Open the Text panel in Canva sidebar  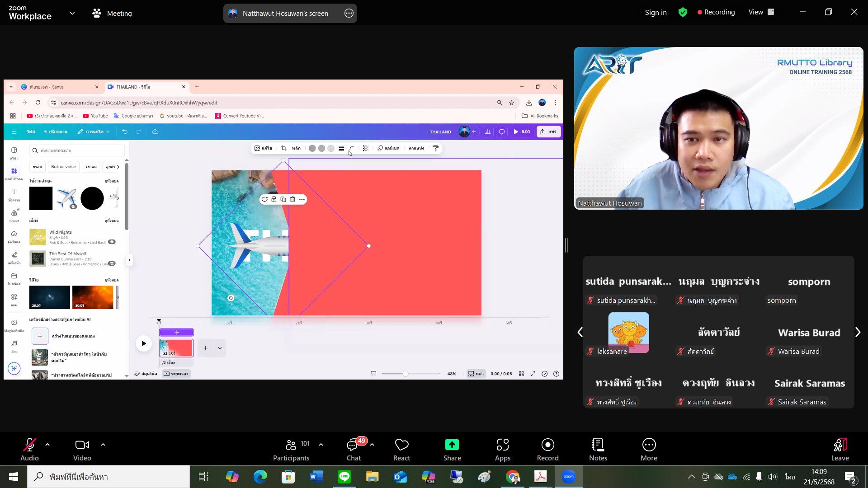pos(14,195)
